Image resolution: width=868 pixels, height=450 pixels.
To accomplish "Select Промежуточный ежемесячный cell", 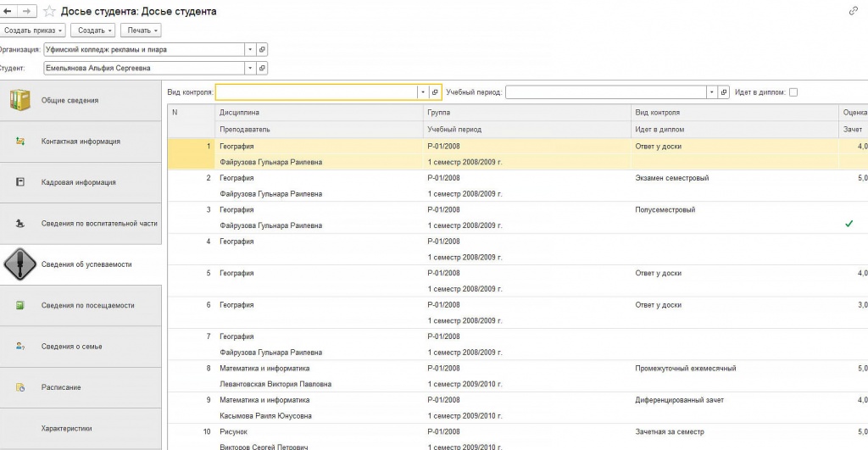I will point(685,368).
